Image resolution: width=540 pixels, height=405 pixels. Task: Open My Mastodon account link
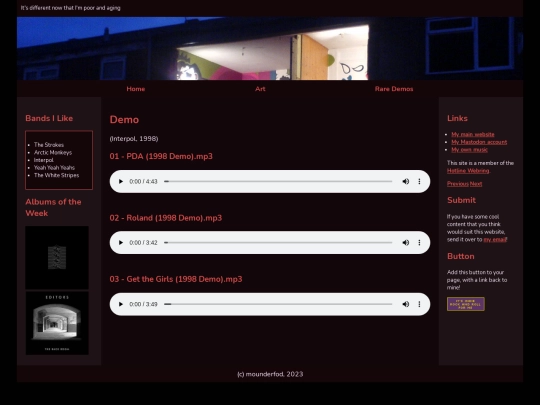(479, 142)
